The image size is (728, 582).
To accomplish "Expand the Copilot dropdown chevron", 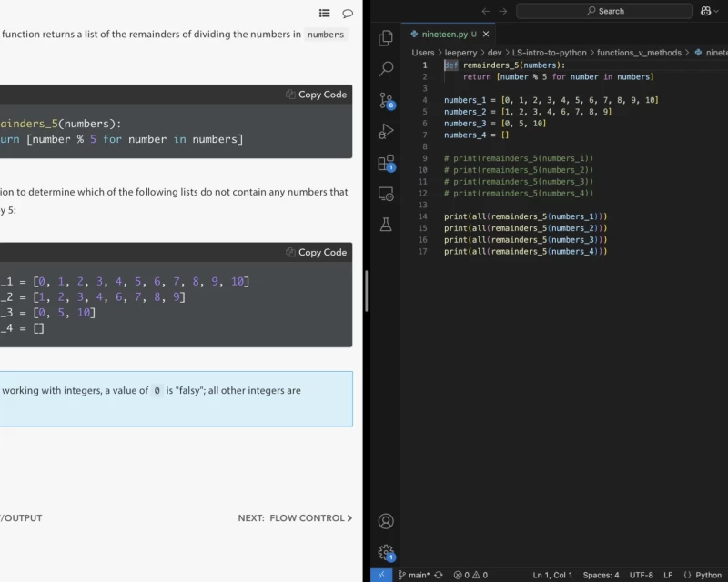I will [719, 10].
